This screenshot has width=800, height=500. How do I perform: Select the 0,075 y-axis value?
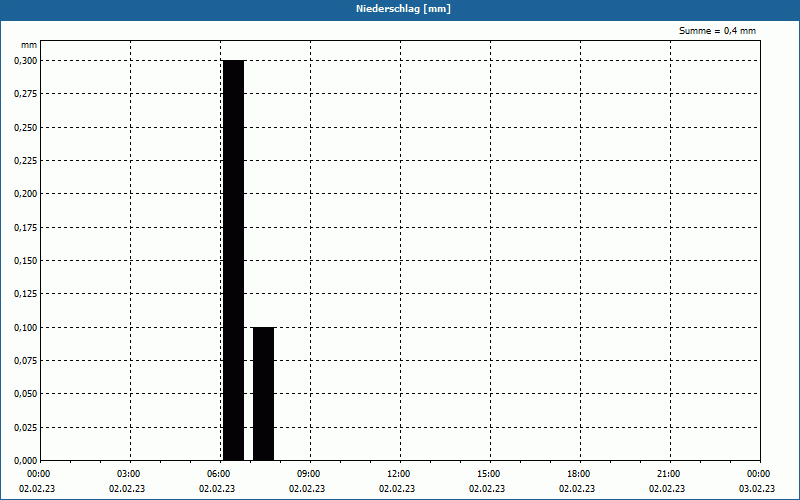pos(25,361)
